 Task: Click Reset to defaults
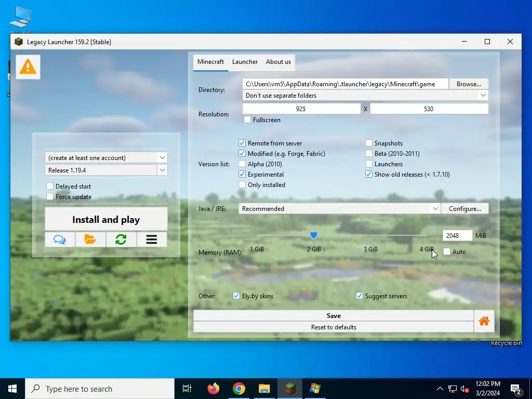pyautogui.click(x=334, y=327)
